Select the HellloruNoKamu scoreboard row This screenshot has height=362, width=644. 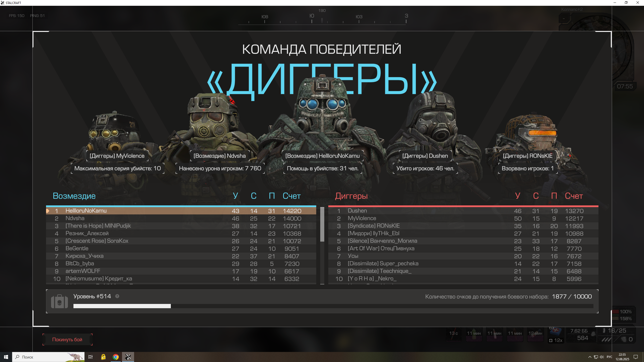(181, 211)
